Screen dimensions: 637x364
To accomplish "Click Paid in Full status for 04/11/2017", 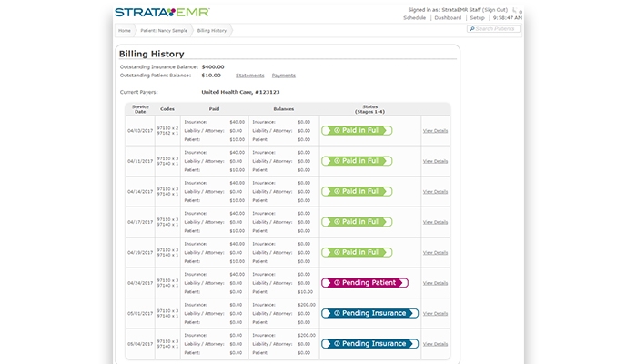I will [357, 161].
